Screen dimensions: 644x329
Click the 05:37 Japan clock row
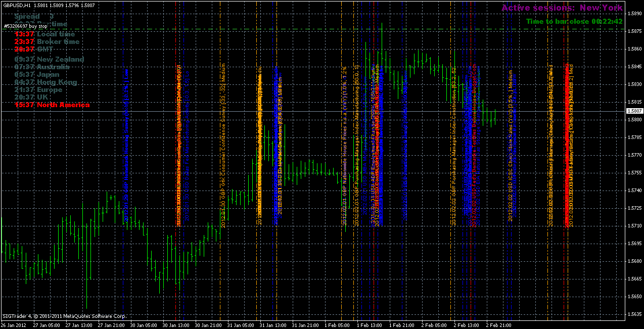(37, 74)
